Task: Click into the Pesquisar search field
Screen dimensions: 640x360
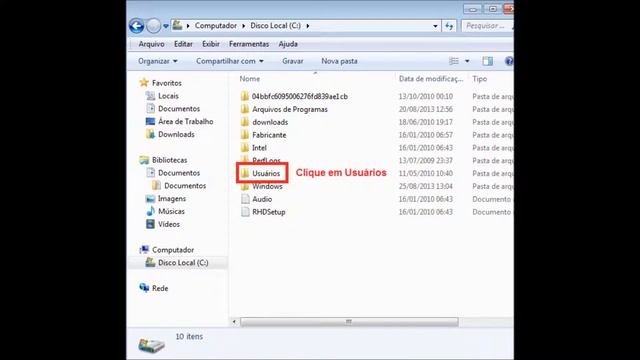Action: coord(487,26)
